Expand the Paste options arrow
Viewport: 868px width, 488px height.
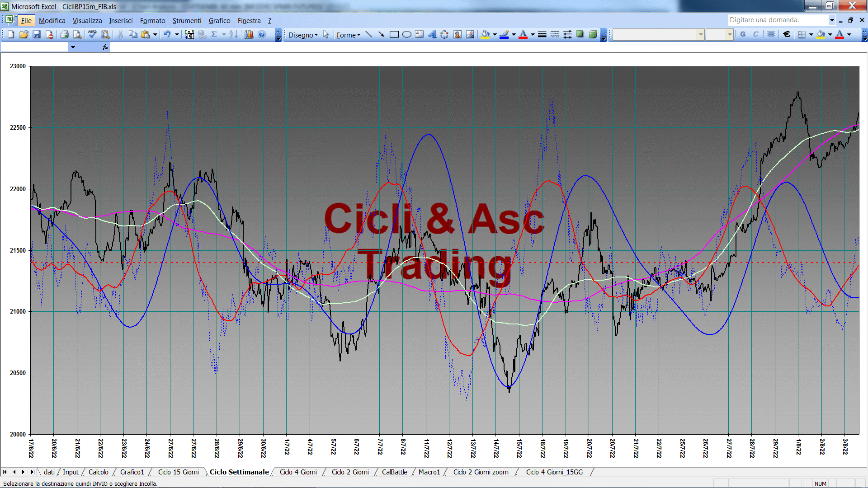point(155,34)
